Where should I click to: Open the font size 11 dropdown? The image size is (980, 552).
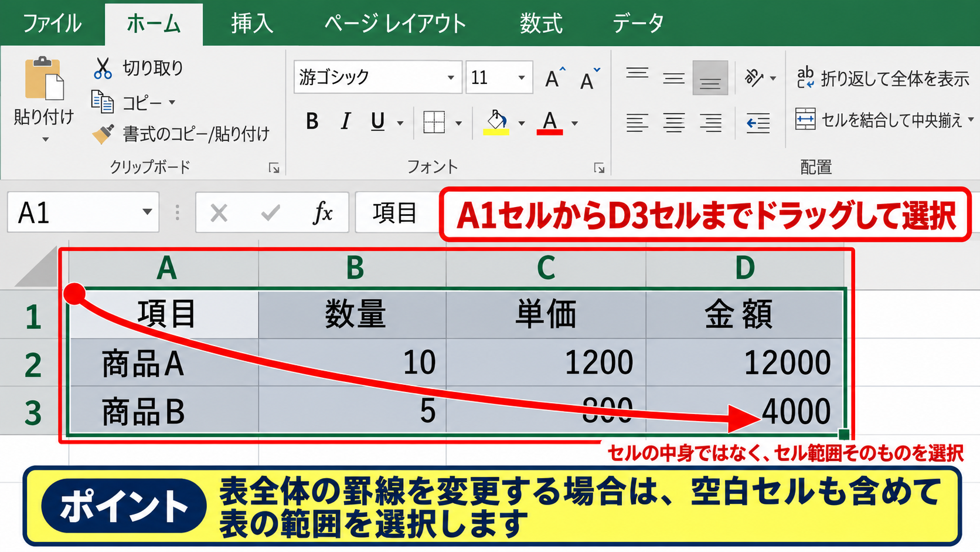[x=521, y=77]
